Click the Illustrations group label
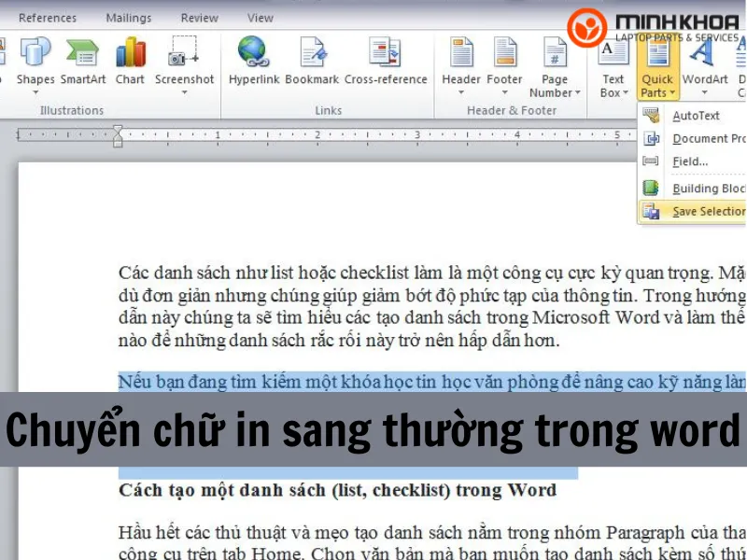This screenshot has width=747, height=560. click(72, 110)
